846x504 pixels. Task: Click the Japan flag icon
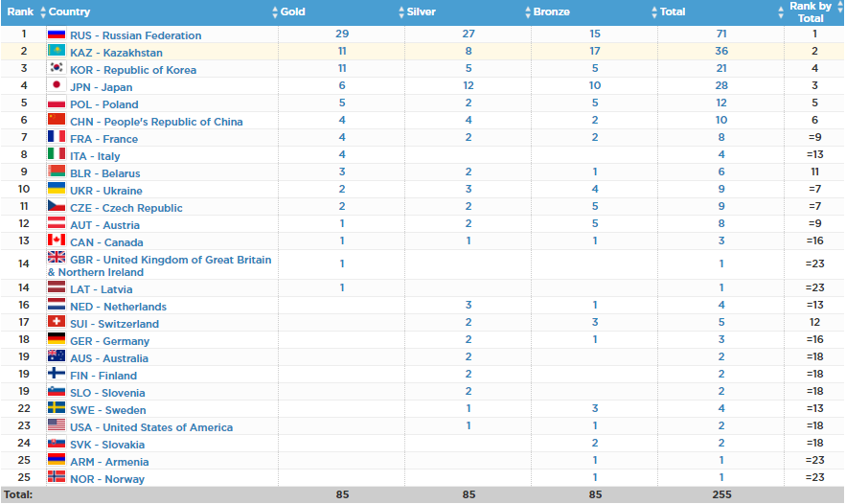[x=57, y=86]
